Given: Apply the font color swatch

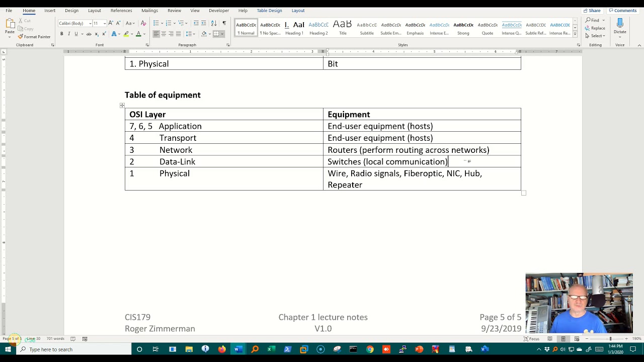Looking at the screenshot, I should [x=138, y=34].
